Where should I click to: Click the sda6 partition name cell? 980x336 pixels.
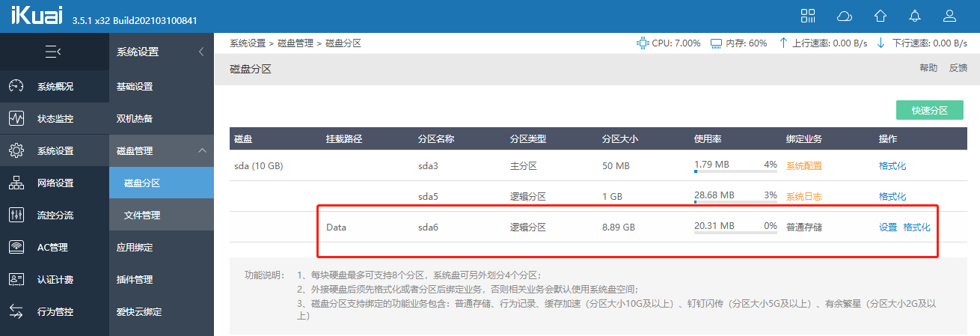pos(428,227)
